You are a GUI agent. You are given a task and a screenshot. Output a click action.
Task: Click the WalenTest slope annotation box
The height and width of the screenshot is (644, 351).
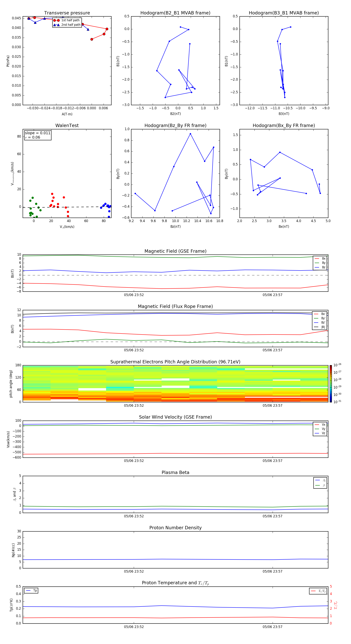38,135
